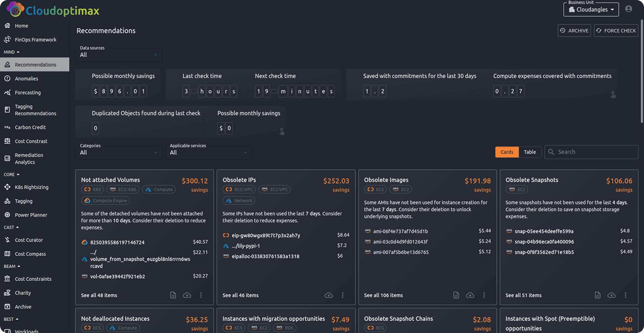Open the user account icon
This screenshot has width=644, height=333.
pyautogui.click(x=628, y=9)
